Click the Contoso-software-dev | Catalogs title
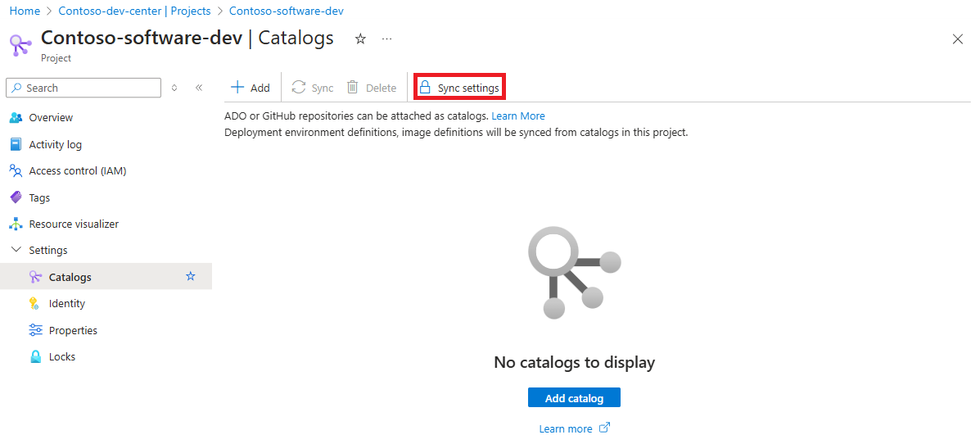 click(x=187, y=38)
